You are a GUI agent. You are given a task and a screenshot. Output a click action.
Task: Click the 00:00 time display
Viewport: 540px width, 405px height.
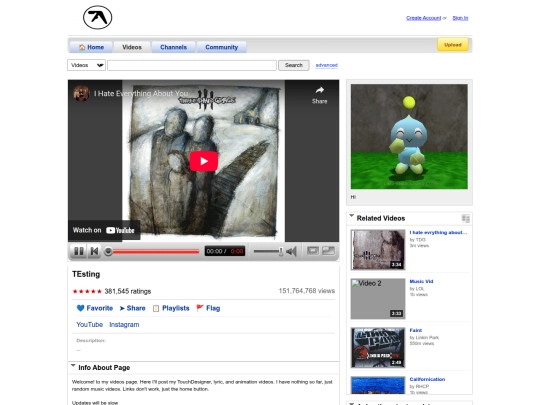coord(225,251)
